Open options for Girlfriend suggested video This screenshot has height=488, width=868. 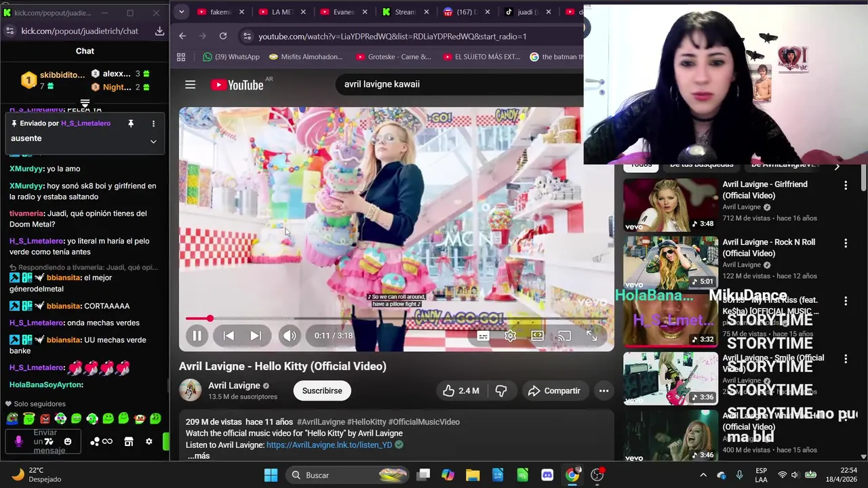[845, 185]
